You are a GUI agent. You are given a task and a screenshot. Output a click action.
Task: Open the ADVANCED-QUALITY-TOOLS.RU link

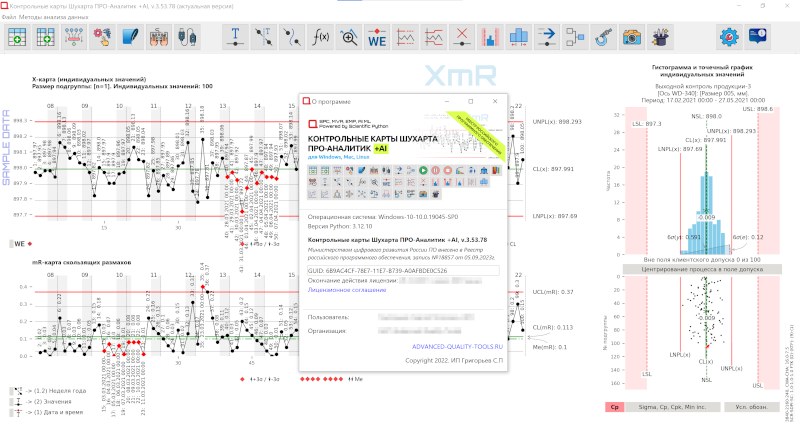pyautogui.click(x=457, y=346)
